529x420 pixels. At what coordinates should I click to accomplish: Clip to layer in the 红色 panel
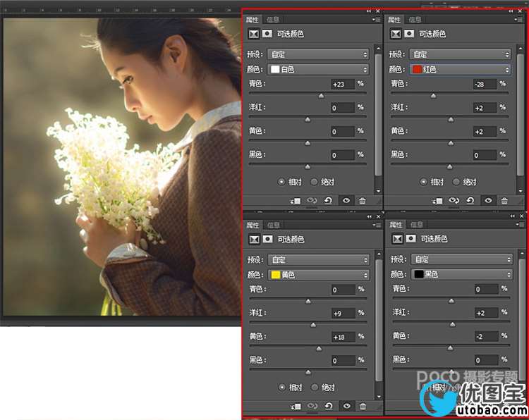coord(438,201)
